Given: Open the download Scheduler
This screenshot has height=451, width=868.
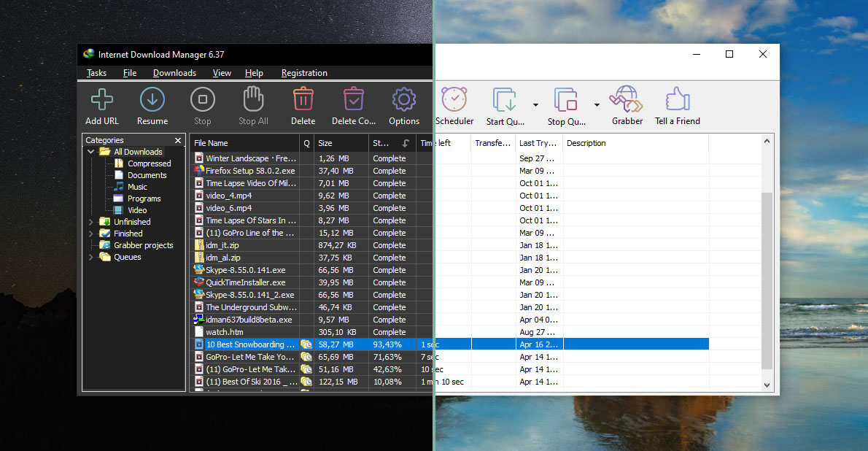Looking at the screenshot, I should (x=454, y=106).
